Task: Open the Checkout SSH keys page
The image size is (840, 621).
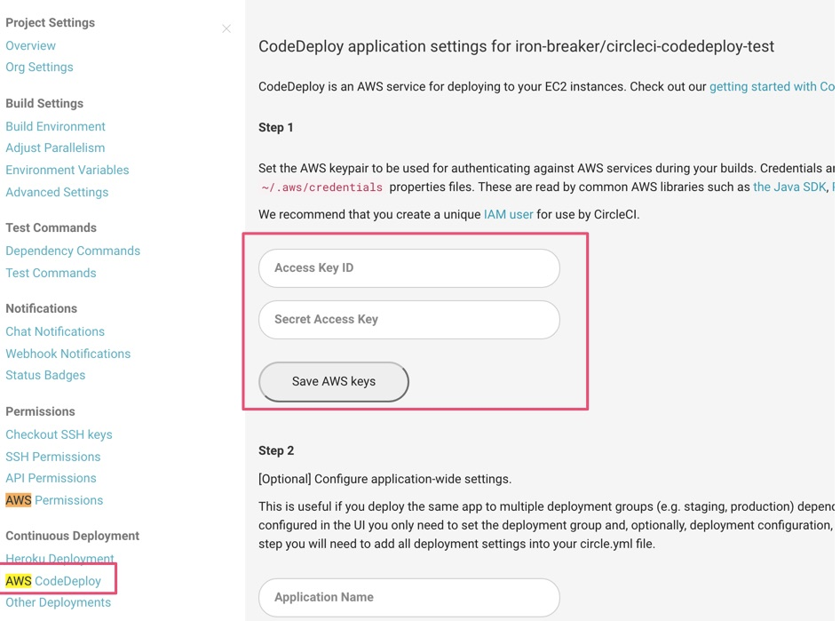Action: 59,434
